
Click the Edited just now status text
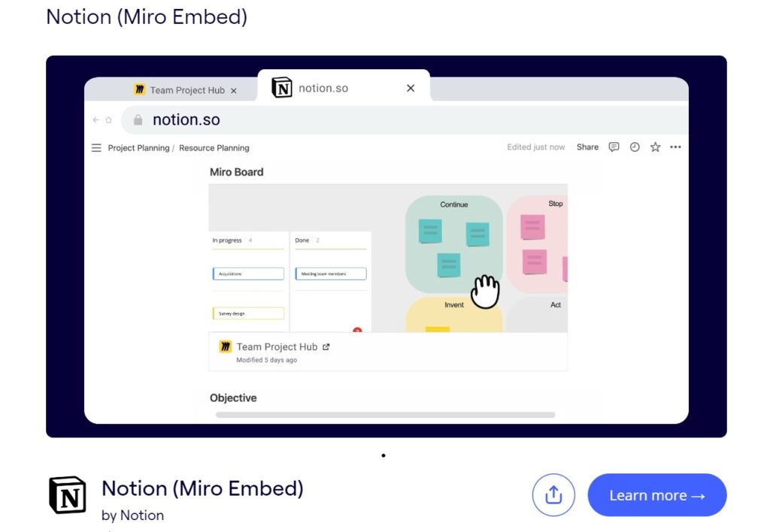click(535, 147)
